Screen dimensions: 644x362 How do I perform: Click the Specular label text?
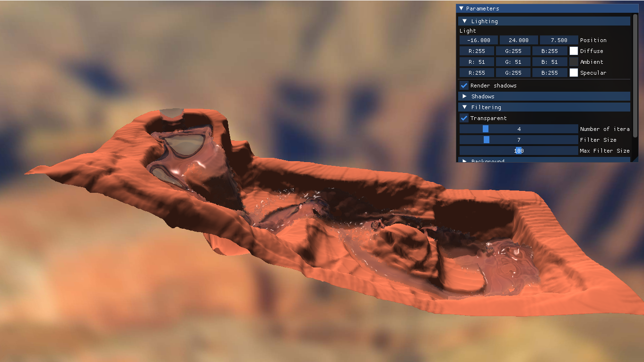593,73
